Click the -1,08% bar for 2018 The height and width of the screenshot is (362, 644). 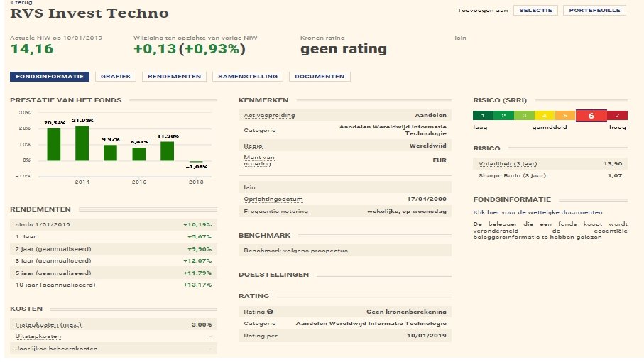196,162
